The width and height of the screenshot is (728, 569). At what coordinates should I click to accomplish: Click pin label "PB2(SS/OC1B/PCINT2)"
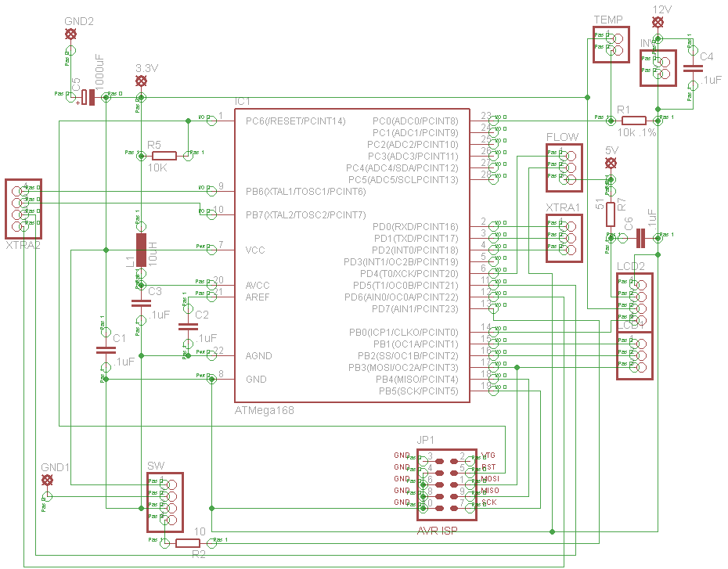tap(408, 356)
